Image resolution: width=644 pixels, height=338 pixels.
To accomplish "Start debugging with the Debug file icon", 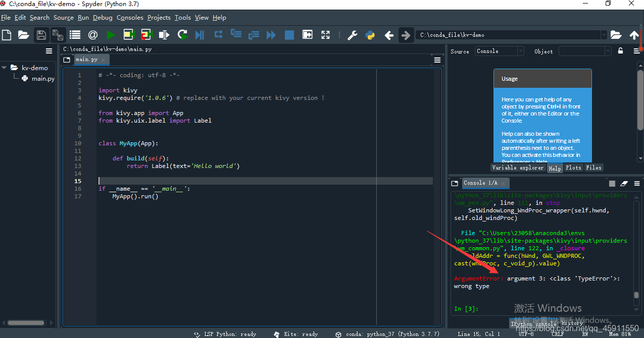I will 200,35.
